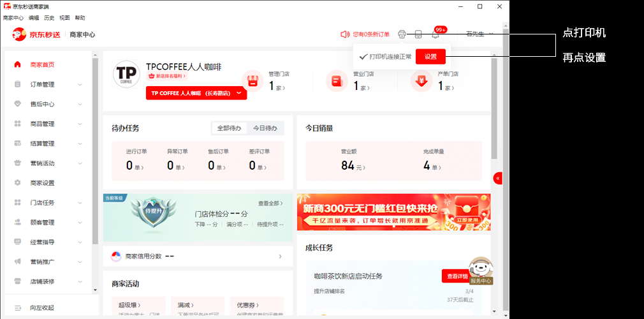Expand the 营销活动 sidebar chevron
The height and width of the screenshot is (319, 644).
click(80, 163)
